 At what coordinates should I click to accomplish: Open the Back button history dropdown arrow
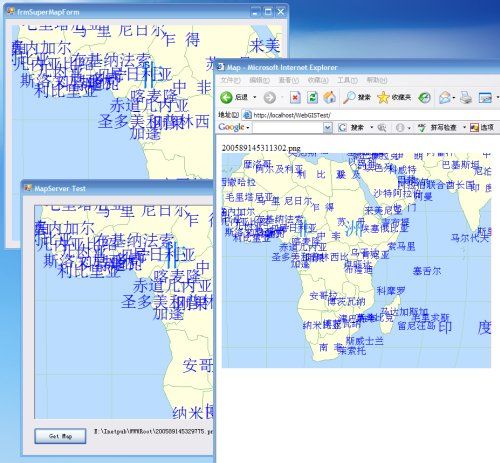pos(255,97)
